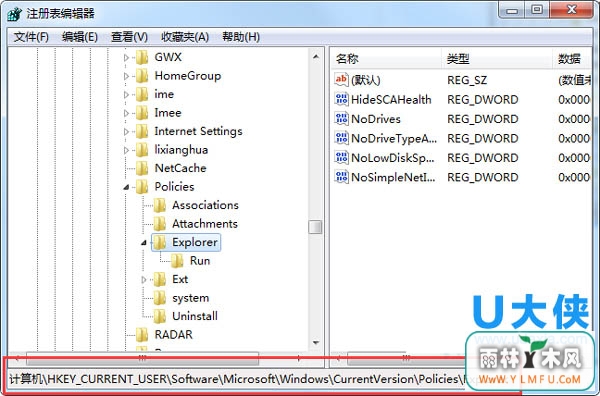Click the tree pane horizontal scrollbar thumb
Screen dimensions: 600x396
pyautogui.click(x=142, y=358)
